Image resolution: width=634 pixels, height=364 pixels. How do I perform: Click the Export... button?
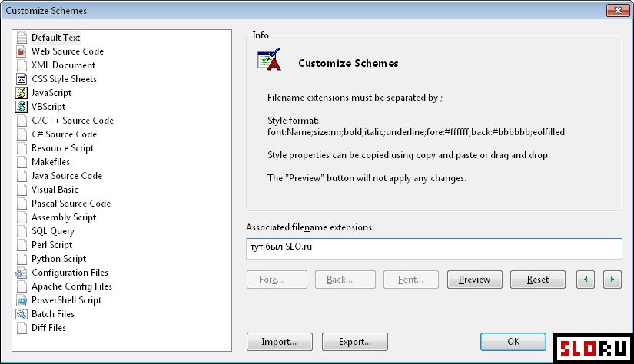354,342
